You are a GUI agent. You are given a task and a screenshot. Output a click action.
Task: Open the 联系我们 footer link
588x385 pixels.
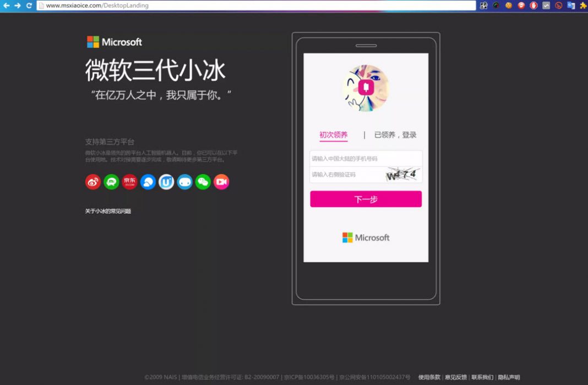tap(482, 377)
